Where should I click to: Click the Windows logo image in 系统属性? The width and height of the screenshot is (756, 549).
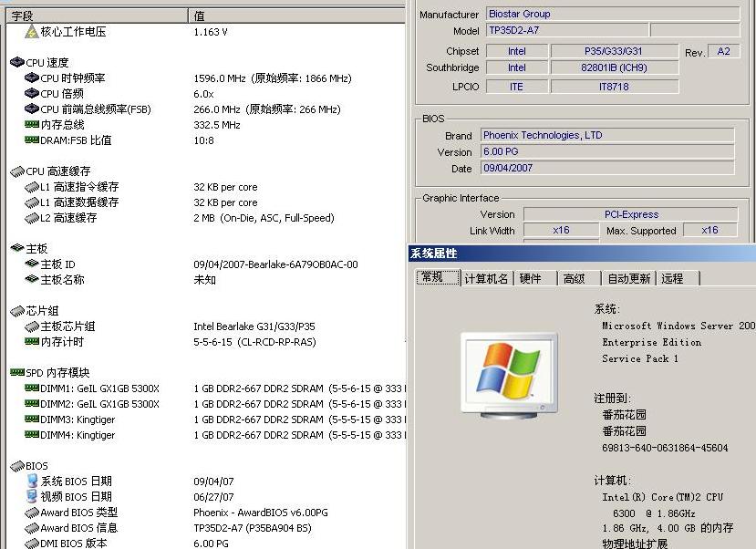[509, 376]
